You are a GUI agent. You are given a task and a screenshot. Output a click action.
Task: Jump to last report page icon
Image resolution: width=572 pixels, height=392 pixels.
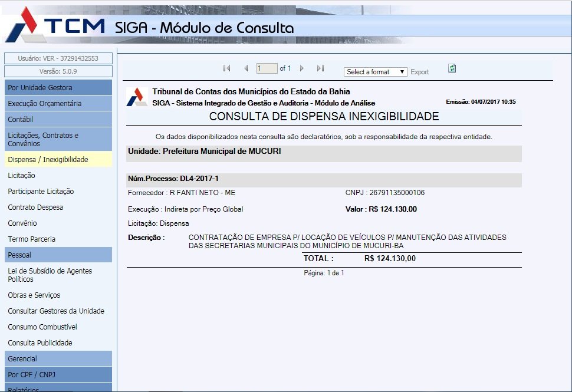320,68
